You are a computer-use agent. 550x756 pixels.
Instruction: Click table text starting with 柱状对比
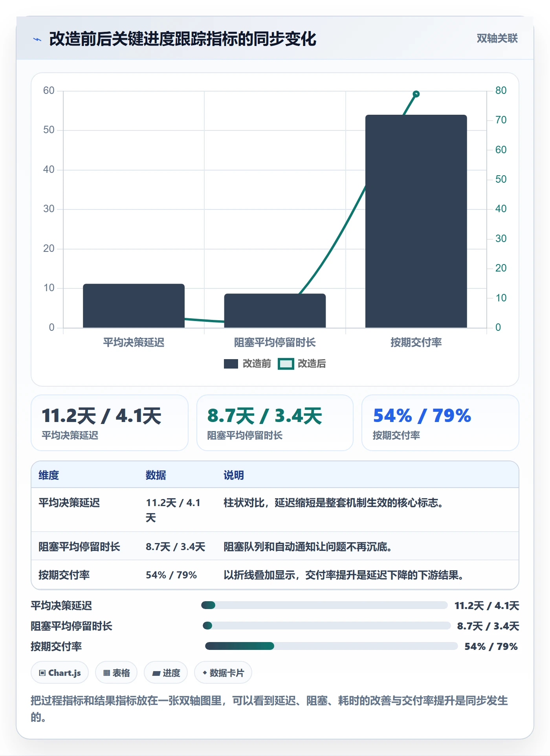tap(334, 503)
